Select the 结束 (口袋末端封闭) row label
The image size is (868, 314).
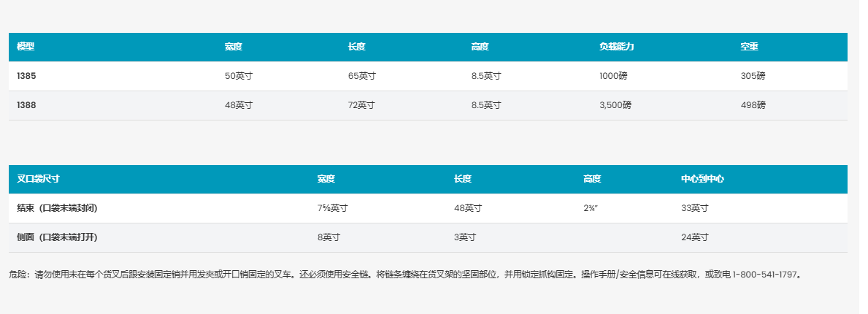point(57,208)
